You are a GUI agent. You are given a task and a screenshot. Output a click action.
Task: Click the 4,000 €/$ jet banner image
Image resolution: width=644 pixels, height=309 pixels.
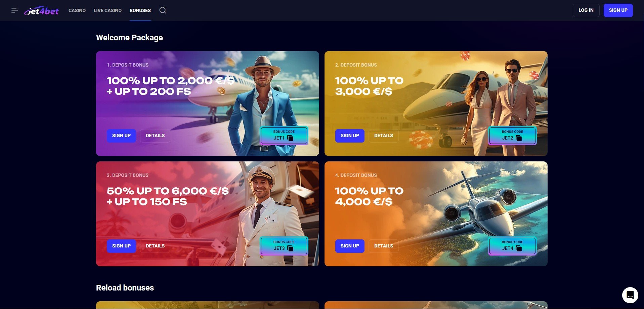coord(436,214)
